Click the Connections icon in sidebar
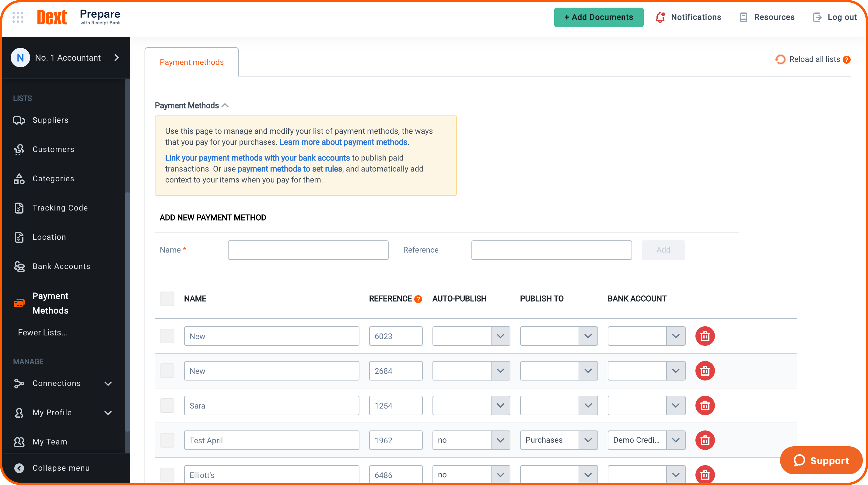Image resolution: width=868 pixels, height=485 pixels. click(19, 384)
